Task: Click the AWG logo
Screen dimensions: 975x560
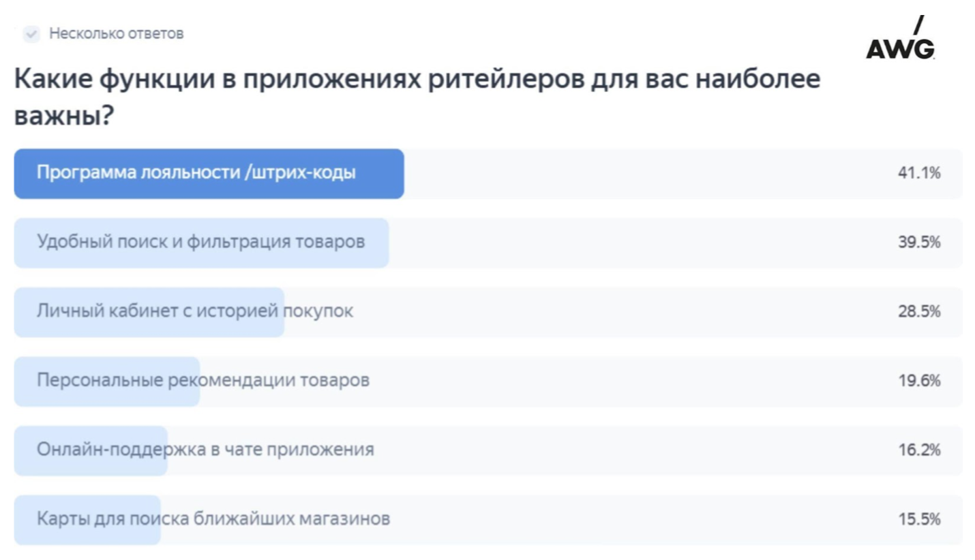Action: click(901, 38)
